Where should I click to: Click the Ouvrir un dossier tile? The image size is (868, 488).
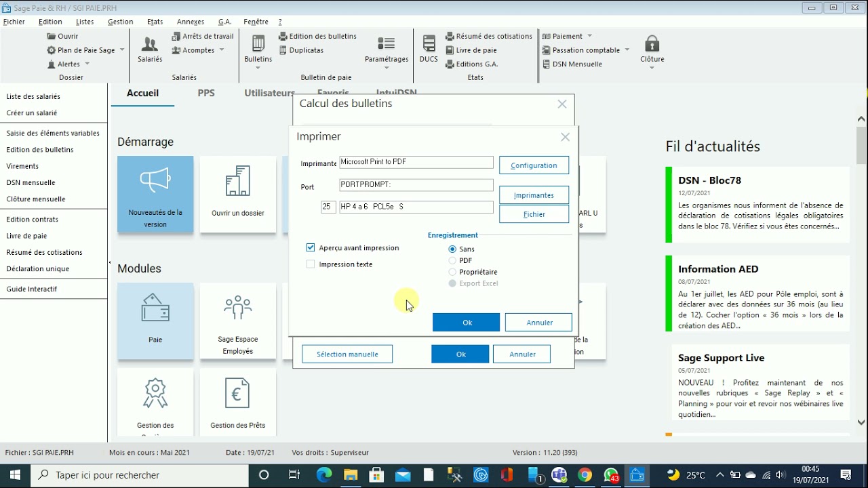(238, 195)
